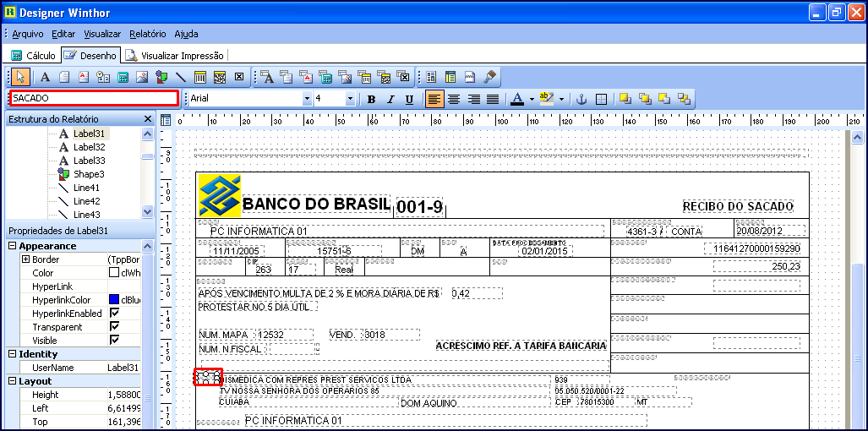Toggle bold formatting

(x=371, y=100)
